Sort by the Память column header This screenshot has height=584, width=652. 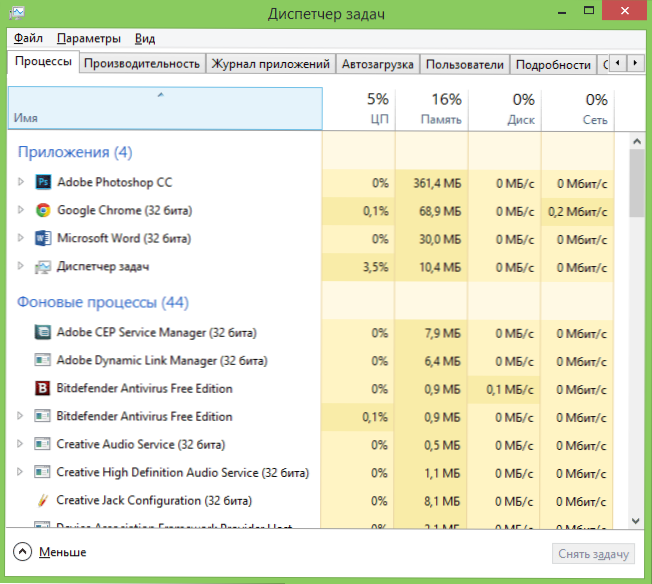pos(432,109)
